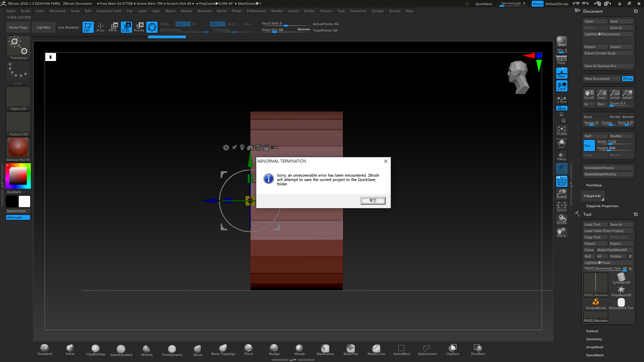Click the Scale mode icon

tap(126, 27)
